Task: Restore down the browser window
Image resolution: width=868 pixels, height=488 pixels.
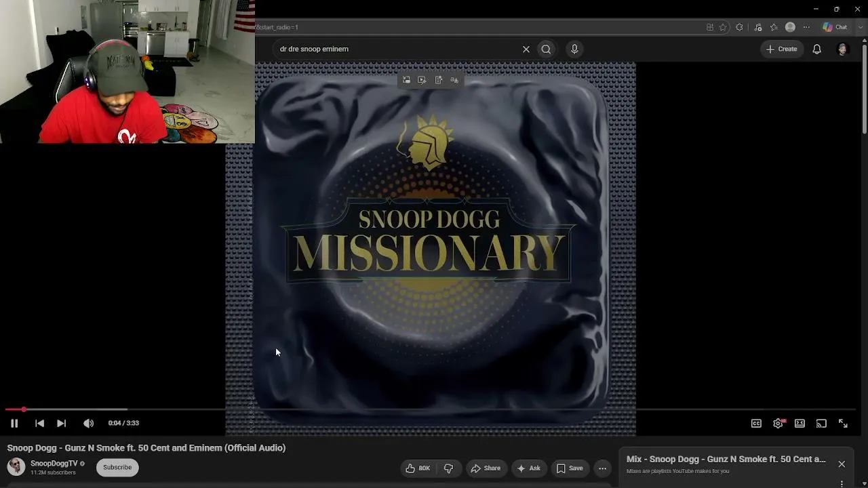Action: [836, 9]
